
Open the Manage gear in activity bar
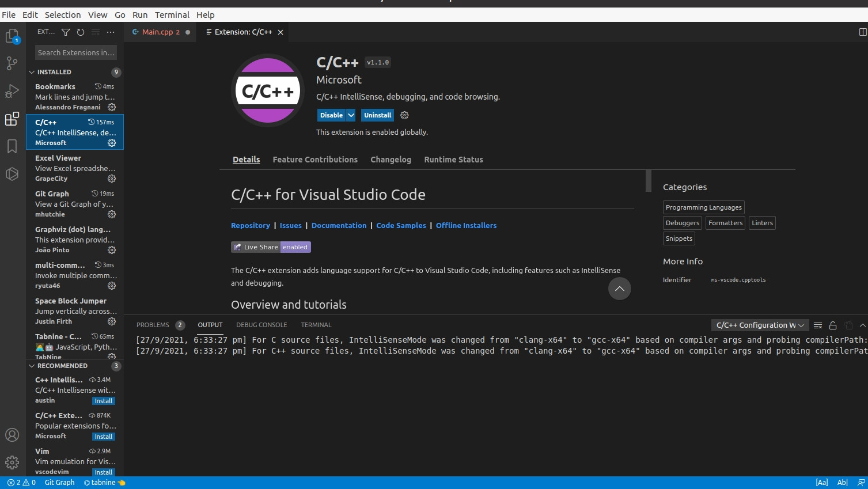(12, 462)
